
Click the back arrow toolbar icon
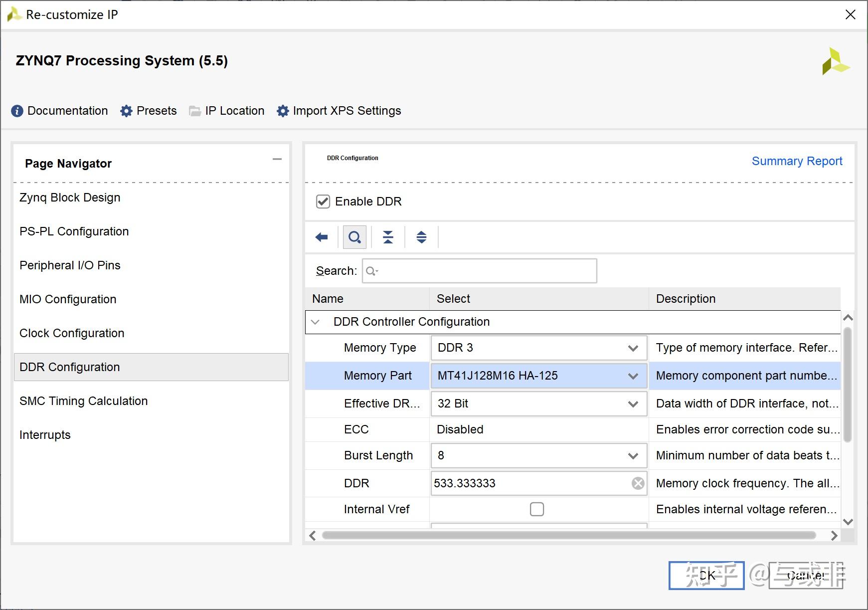click(322, 237)
